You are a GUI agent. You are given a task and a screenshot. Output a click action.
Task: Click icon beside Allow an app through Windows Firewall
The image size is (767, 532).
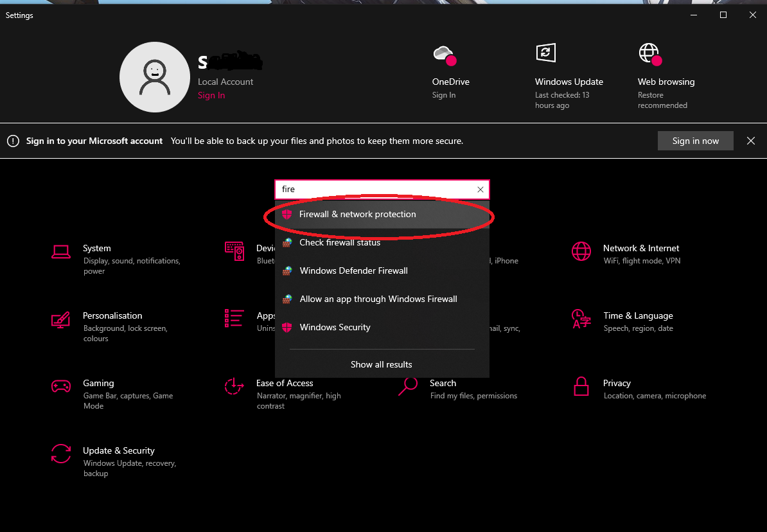(x=287, y=299)
